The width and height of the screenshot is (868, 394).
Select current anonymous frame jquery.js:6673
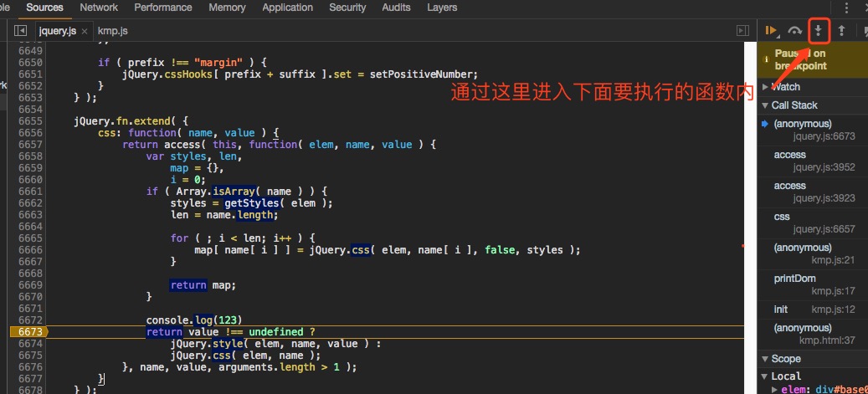pyautogui.click(x=813, y=130)
